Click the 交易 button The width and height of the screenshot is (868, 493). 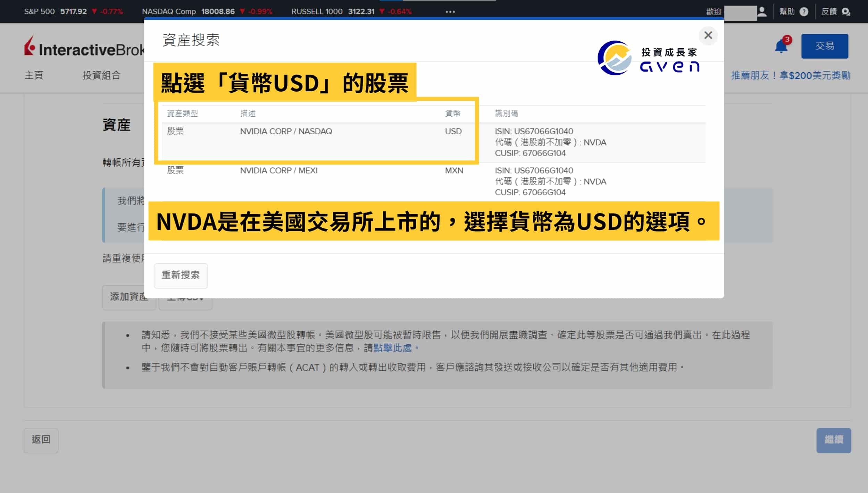825,46
